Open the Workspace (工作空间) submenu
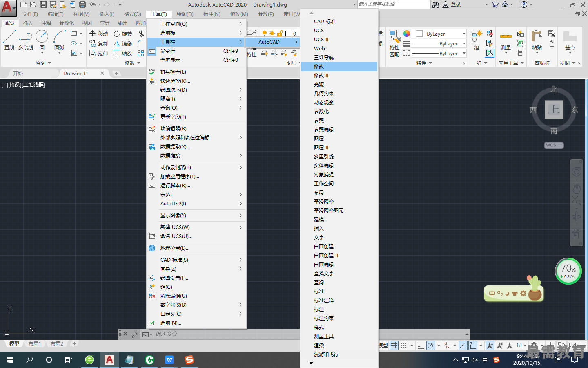Viewport: 588px width, 368px height. (196, 24)
